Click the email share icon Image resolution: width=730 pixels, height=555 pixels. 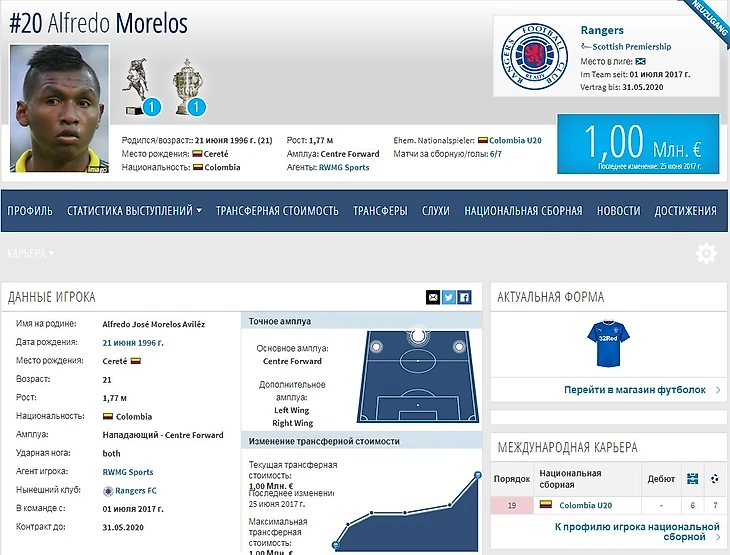click(433, 297)
